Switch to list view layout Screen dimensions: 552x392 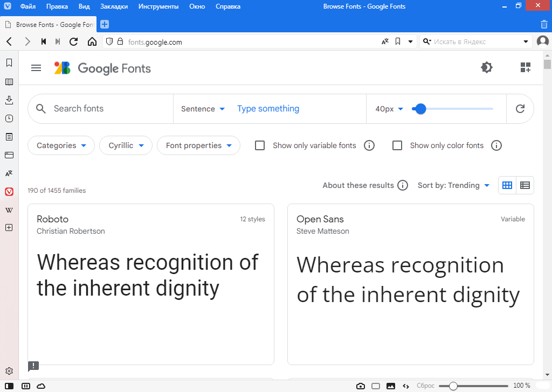pyautogui.click(x=525, y=185)
